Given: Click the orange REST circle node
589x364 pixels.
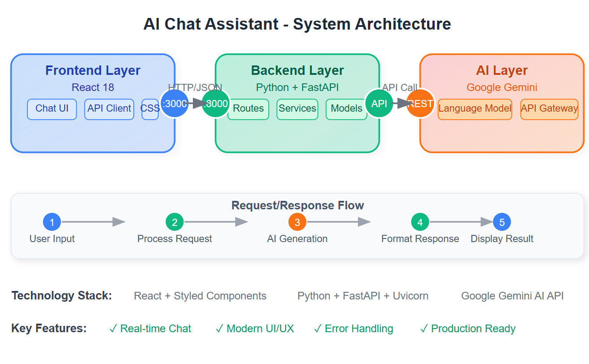Looking at the screenshot, I should tap(420, 104).
